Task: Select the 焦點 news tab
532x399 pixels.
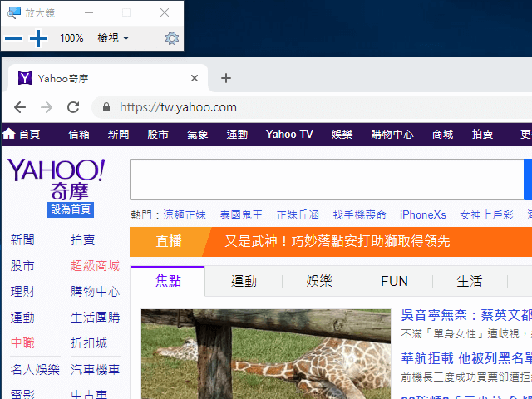Action: pyautogui.click(x=168, y=281)
